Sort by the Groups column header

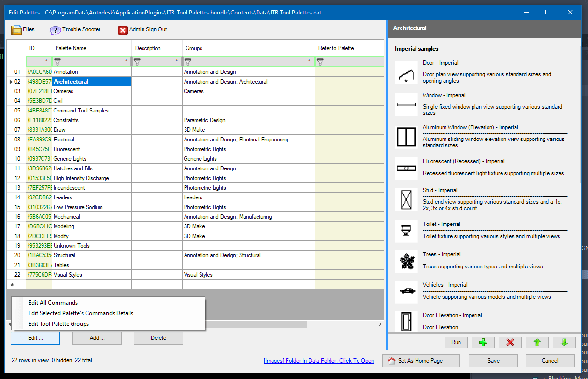(248, 48)
